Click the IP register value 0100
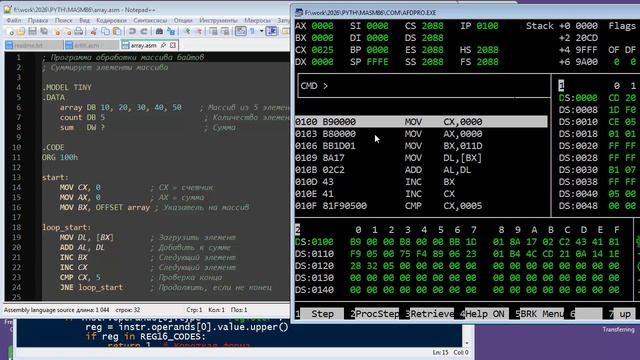 [x=487, y=26]
